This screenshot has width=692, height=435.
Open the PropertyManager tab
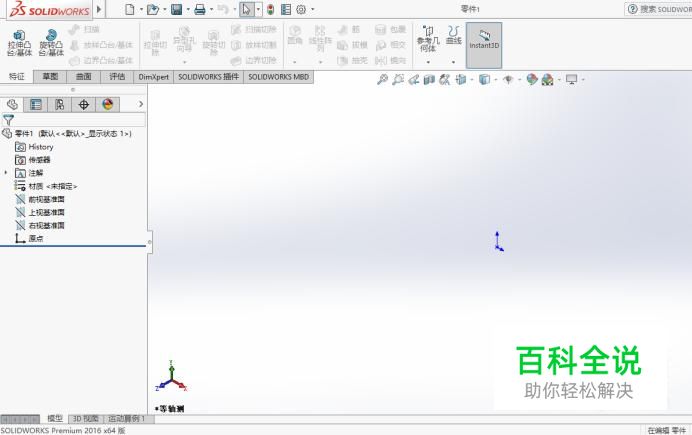click(36, 105)
